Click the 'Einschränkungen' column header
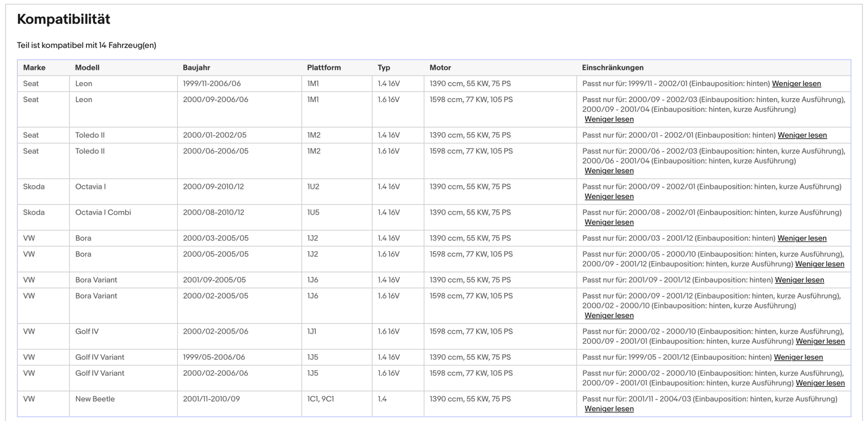The width and height of the screenshot is (868, 421). point(612,68)
